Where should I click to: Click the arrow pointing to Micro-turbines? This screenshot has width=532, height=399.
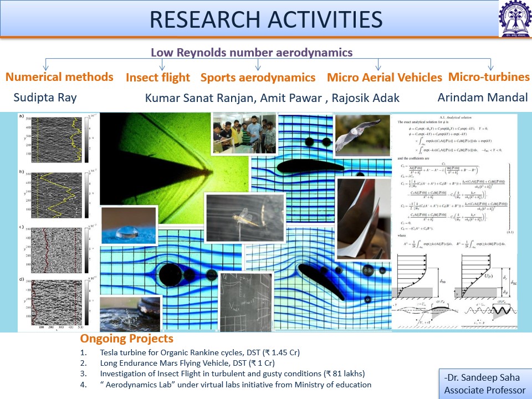click(490, 64)
